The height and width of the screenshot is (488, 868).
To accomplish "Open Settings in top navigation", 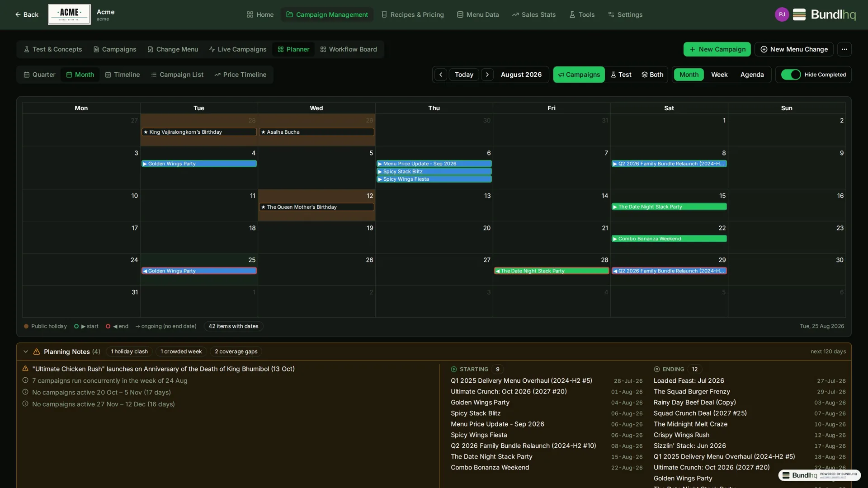I will coord(625,14).
